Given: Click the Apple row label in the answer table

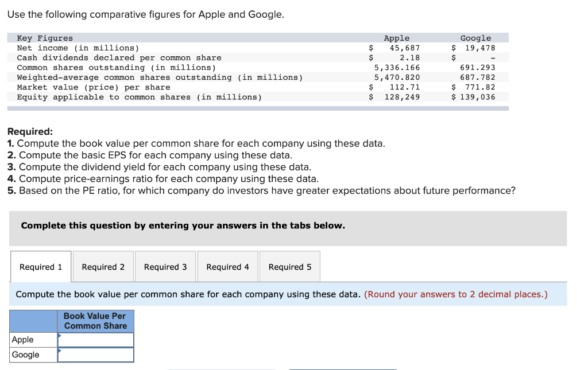Looking at the screenshot, I should click(23, 339).
